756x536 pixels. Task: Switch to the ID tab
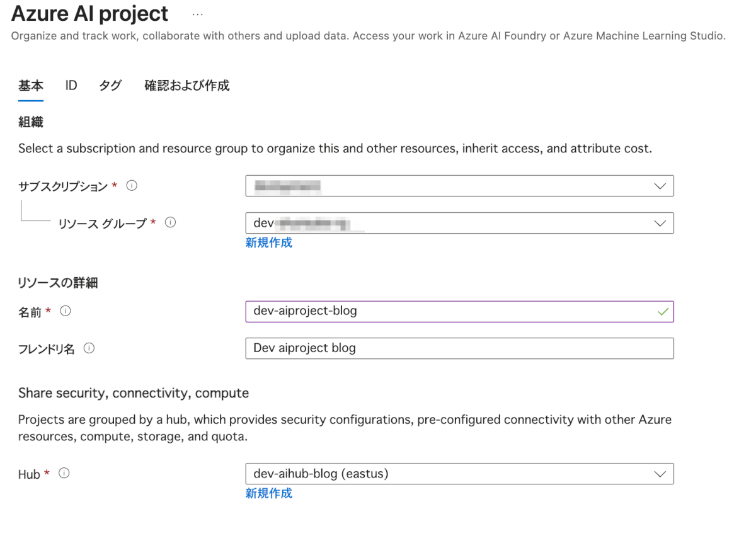click(71, 86)
